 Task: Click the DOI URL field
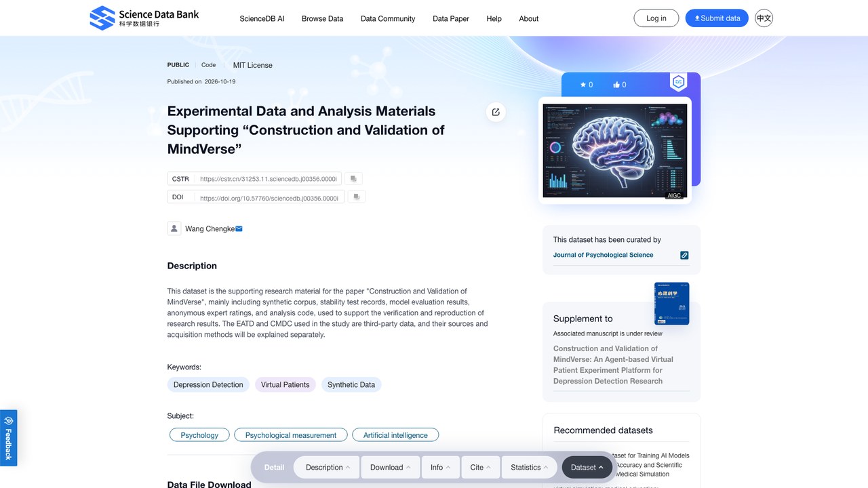(269, 197)
